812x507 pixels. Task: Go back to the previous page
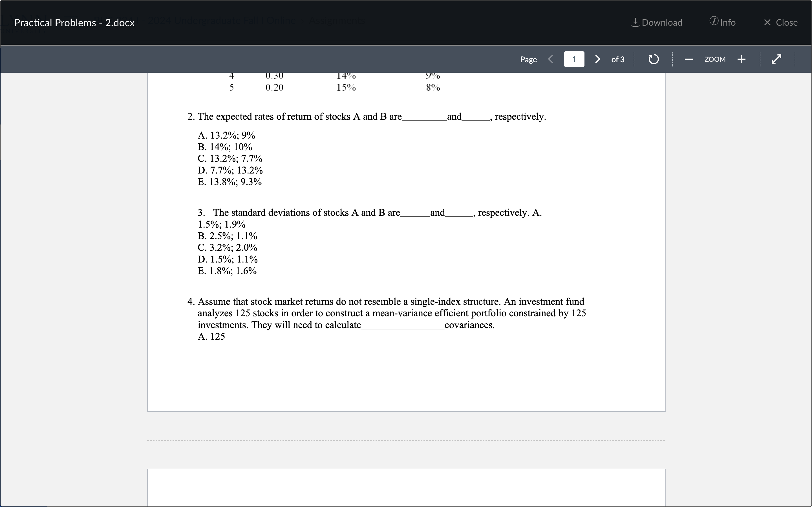(551, 59)
